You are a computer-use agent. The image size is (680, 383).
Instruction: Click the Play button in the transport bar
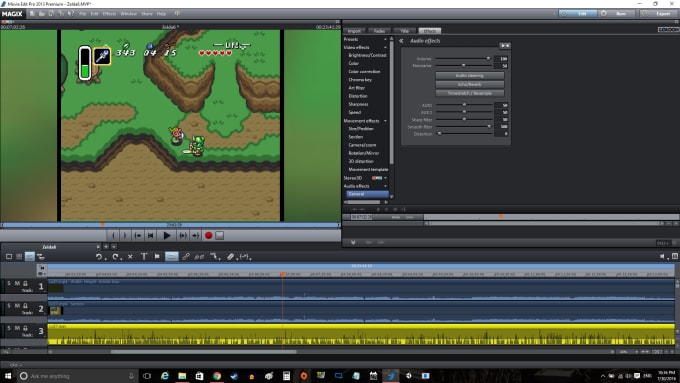pos(167,236)
